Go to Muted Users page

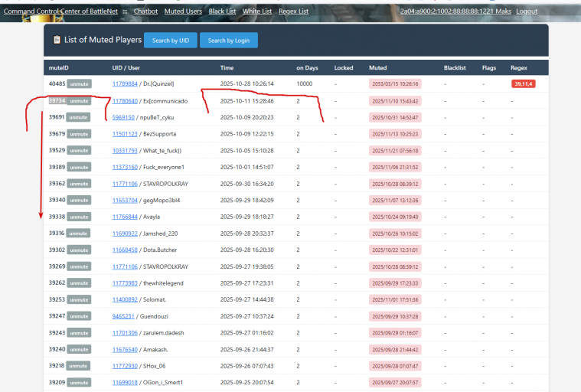[183, 11]
